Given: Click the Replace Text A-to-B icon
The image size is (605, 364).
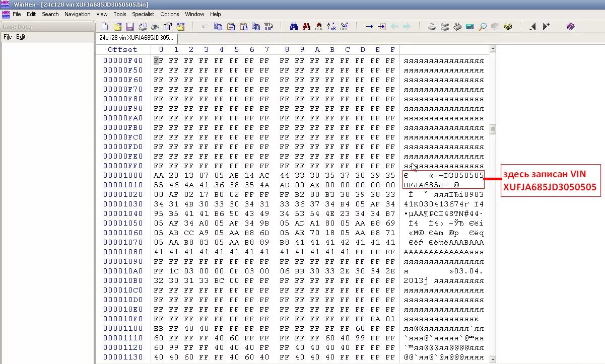Looking at the screenshot, I should [331, 27].
